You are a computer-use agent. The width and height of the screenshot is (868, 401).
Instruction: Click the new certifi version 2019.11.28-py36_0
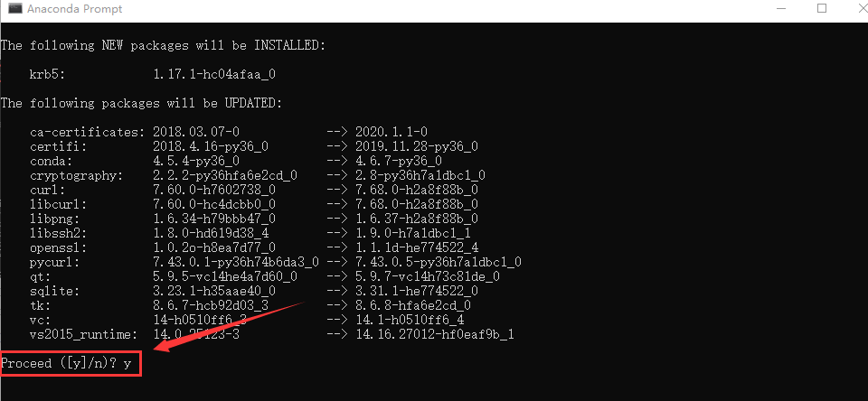(x=417, y=146)
